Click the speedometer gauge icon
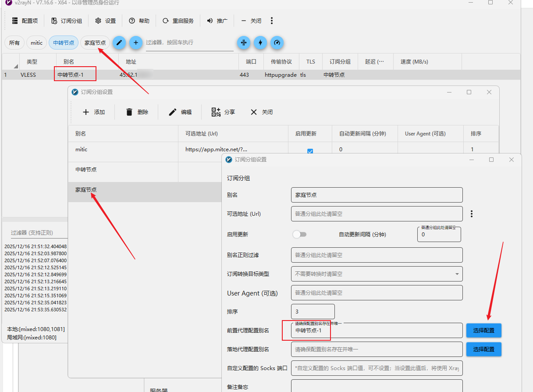This screenshot has height=392, width=533. click(x=277, y=43)
